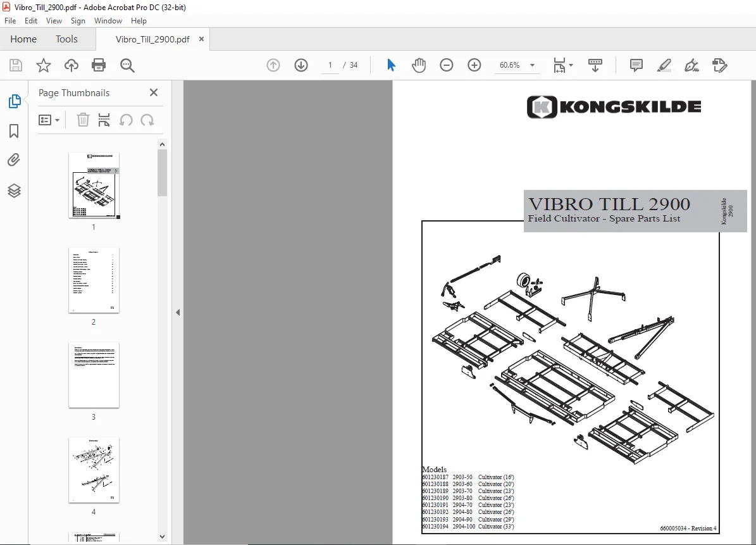
Task: Rotate page counterclockwise
Action: click(x=126, y=120)
